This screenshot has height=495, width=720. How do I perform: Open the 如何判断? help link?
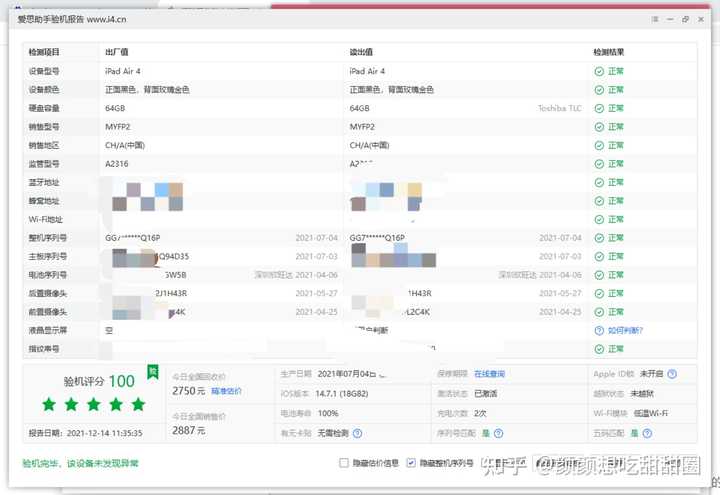tap(625, 331)
